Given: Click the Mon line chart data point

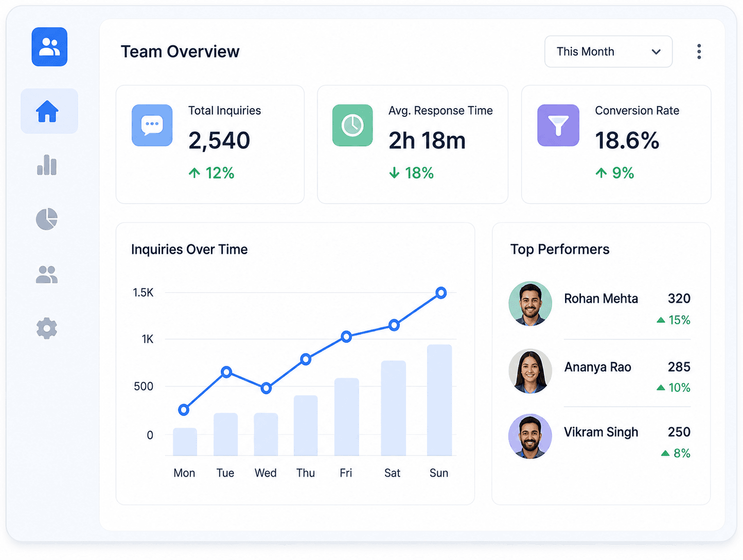Looking at the screenshot, I should (184, 410).
